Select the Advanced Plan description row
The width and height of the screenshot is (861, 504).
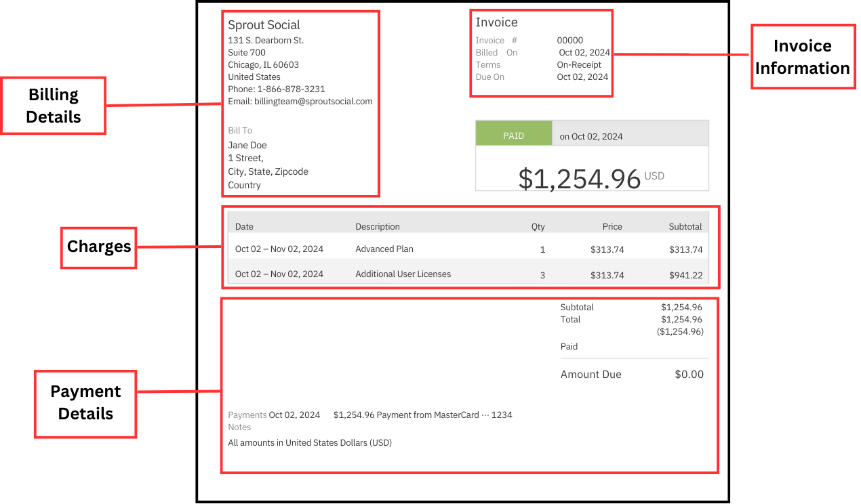coord(384,249)
